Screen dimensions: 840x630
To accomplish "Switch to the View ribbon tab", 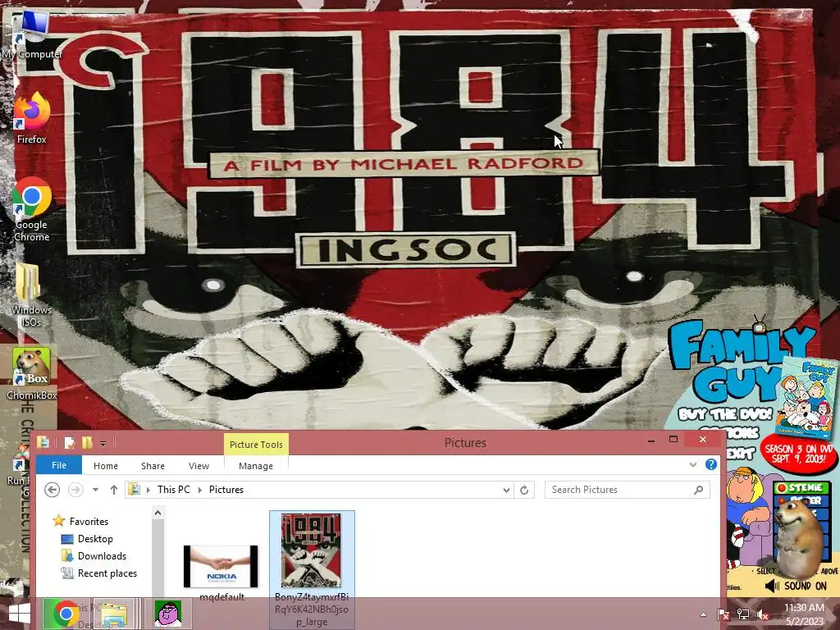I will [199, 466].
